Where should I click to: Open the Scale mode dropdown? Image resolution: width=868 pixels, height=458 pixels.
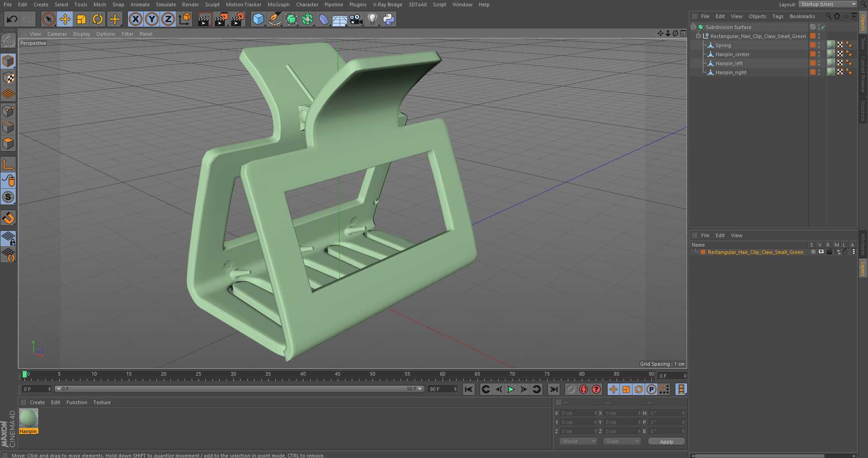point(622,441)
